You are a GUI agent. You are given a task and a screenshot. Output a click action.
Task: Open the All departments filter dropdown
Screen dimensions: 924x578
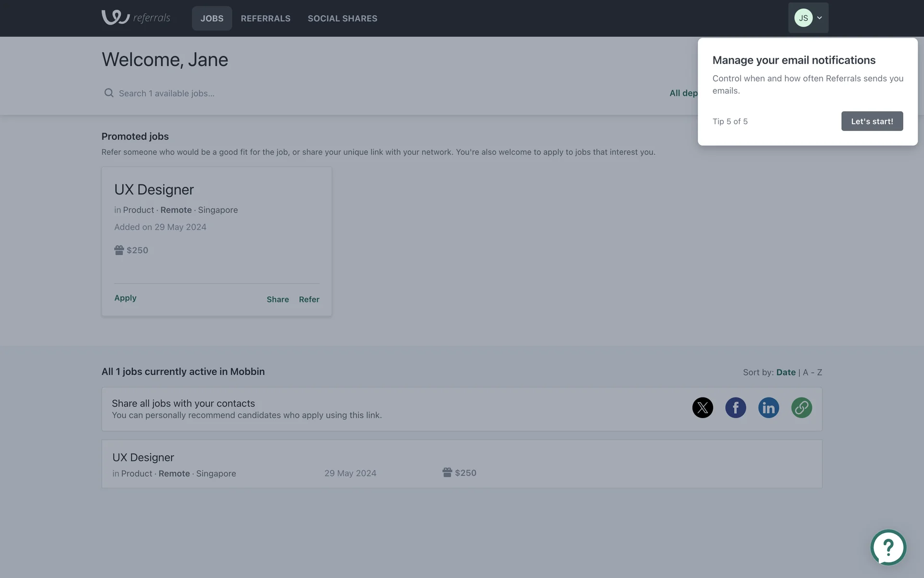coord(683,93)
